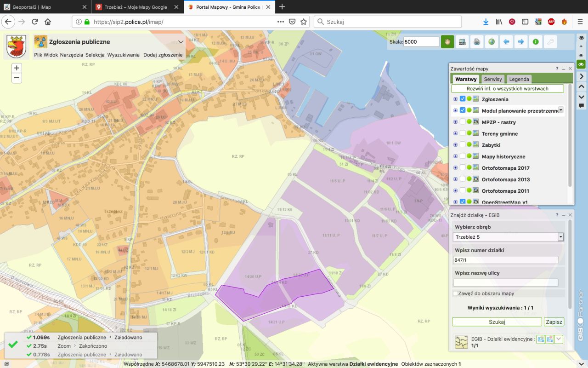Screen dimensions: 588x368
Task: Click the Skala scale input field
Action: tap(421, 42)
